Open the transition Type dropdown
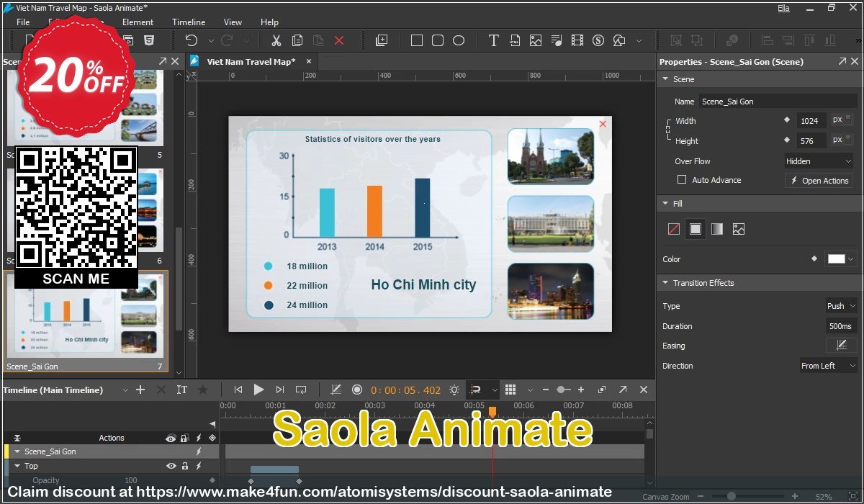The height and width of the screenshot is (504, 864). coord(841,306)
